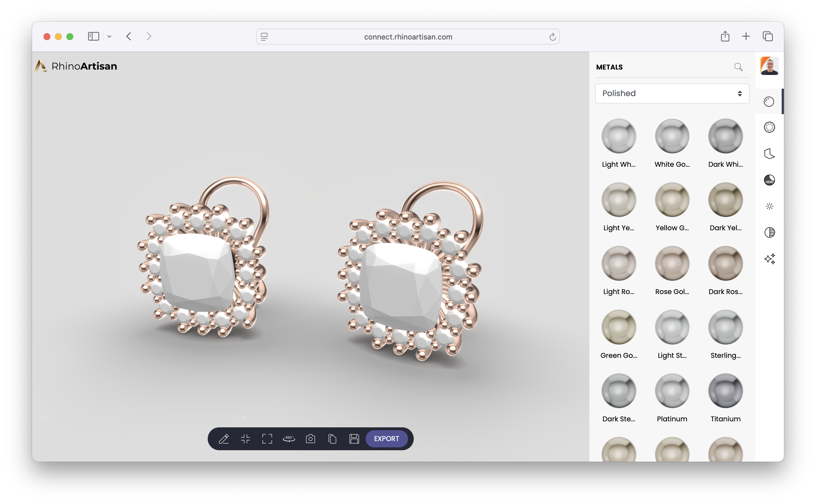Toggle Safari sidebar
816x504 pixels.
[93, 36]
